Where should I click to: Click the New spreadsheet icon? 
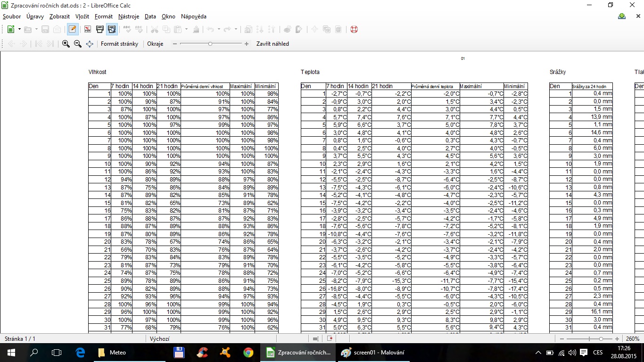pos(10,29)
